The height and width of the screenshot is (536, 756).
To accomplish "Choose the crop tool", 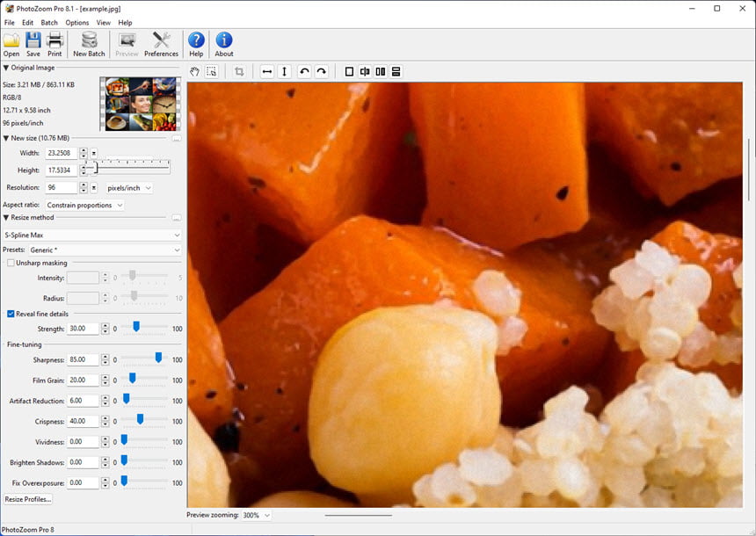I will (x=238, y=72).
